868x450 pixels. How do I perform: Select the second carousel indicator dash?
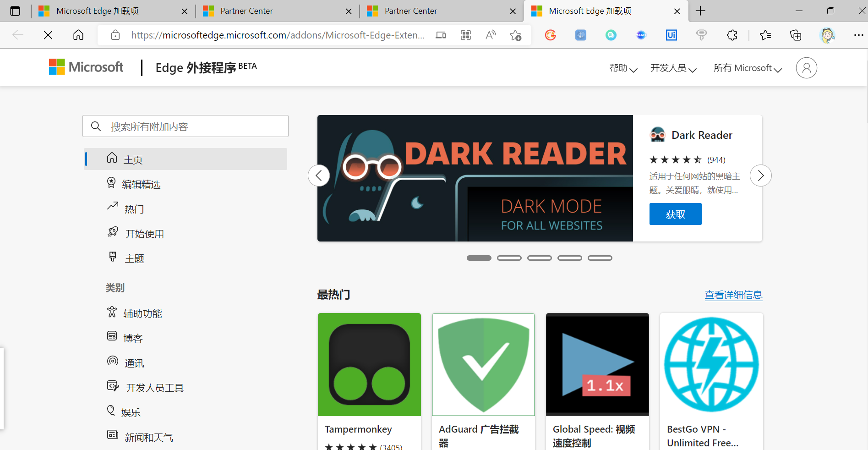click(509, 258)
